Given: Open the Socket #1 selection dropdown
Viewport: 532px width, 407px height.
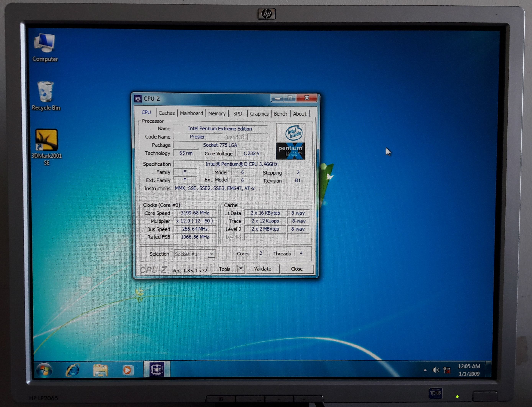Looking at the screenshot, I should click(194, 254).
